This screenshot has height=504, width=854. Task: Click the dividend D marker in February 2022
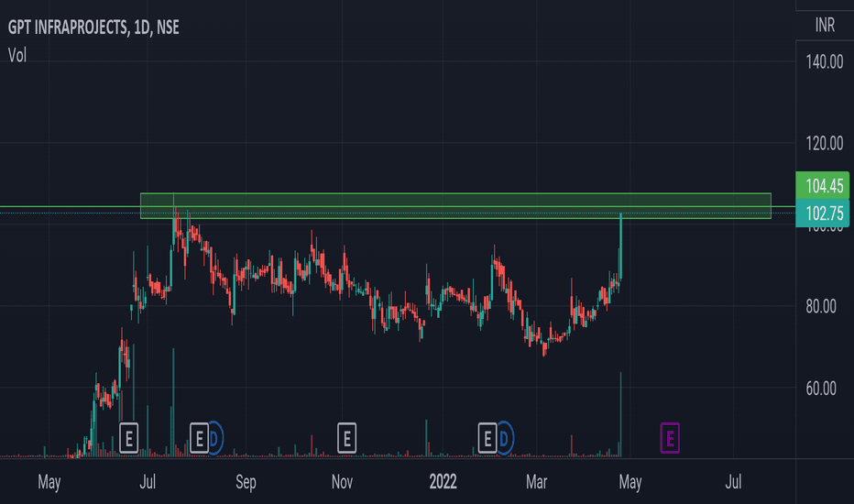tap(504, 438)
